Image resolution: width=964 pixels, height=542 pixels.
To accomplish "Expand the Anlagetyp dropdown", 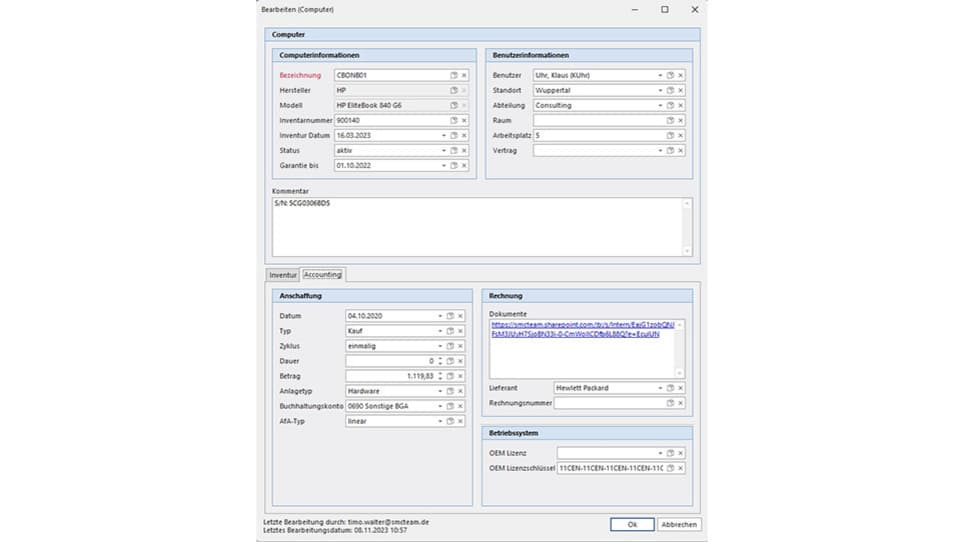I will coord(440,391).
